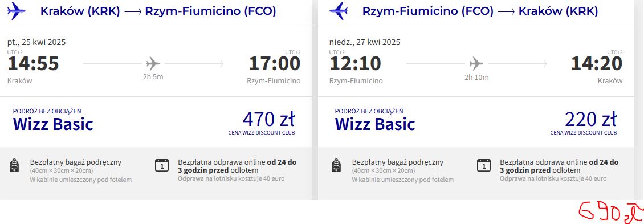644x224 pixels.
Task: Click the Kraków (KRK) → Rzym-Fiumicino (FCO) heading
Action: tap(158, 11)
